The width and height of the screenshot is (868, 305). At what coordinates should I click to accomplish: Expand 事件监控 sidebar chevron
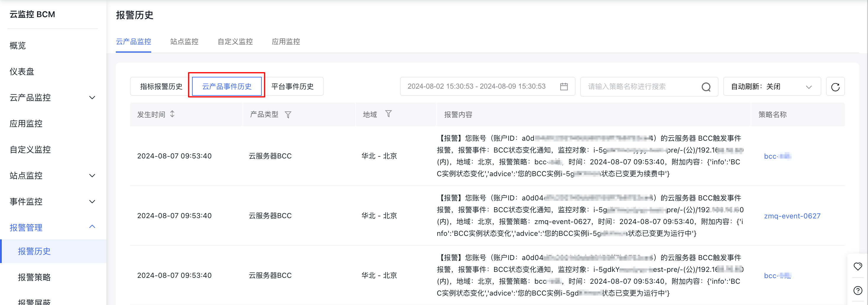coord(92,201)
